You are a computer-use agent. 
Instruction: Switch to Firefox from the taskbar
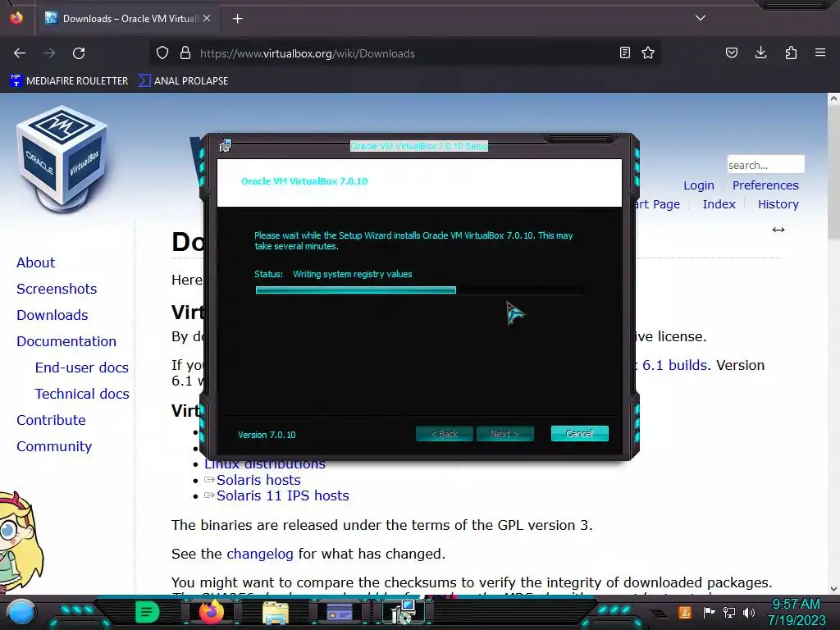tap(211, 612)
